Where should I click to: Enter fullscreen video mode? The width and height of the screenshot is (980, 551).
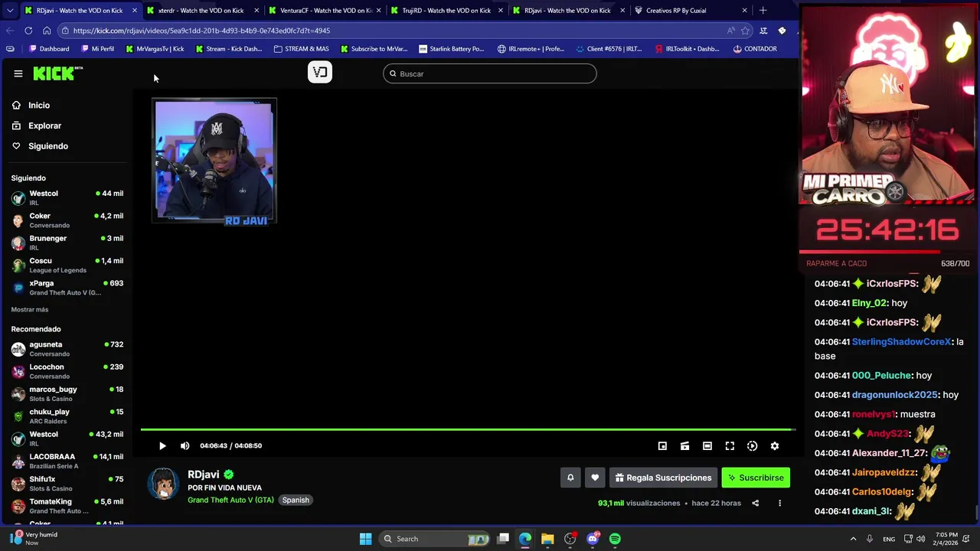tap(730, 446)
